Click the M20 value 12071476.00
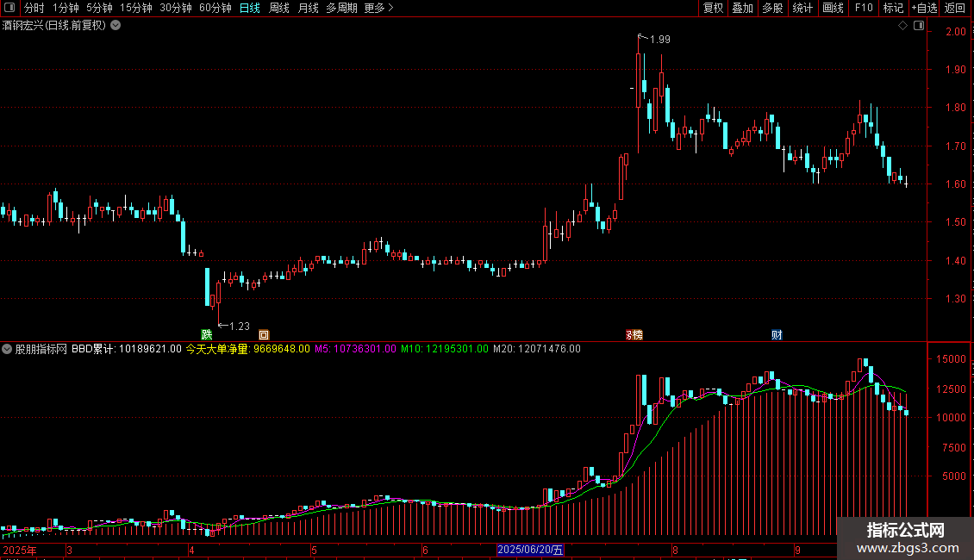The image size is (974, 560). [x=549, y=349]
